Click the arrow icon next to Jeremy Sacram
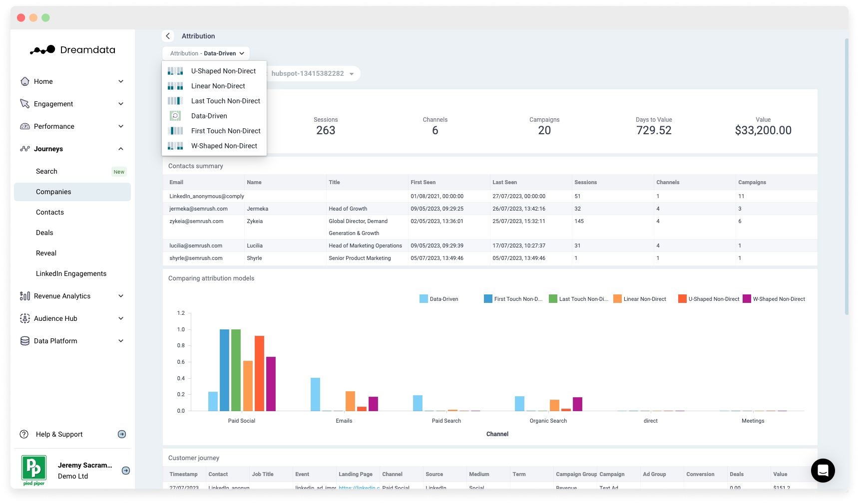The width and height of the screenshot is (859, 504). (126, 471)
